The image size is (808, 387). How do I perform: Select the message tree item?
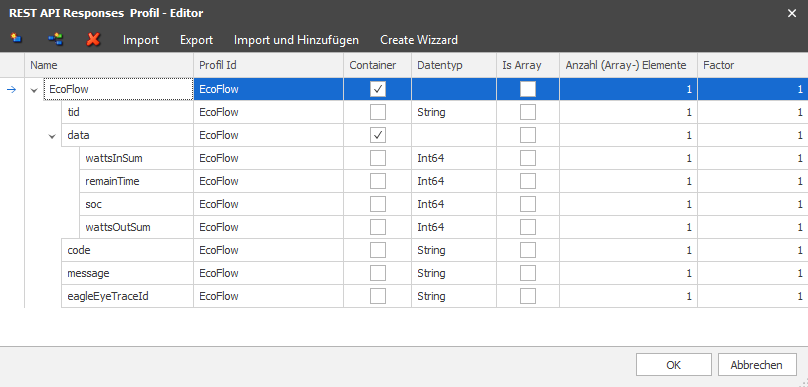point(127,273)
